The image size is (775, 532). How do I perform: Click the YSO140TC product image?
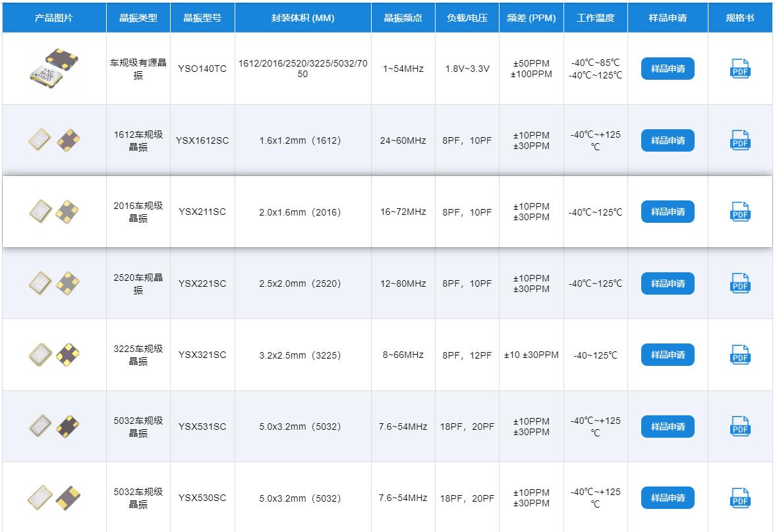click(x=54, y=69)
